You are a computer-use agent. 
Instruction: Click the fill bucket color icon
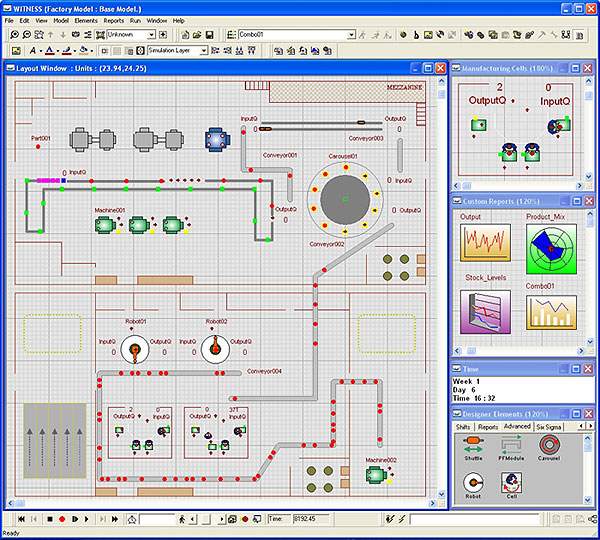(84, 51)
